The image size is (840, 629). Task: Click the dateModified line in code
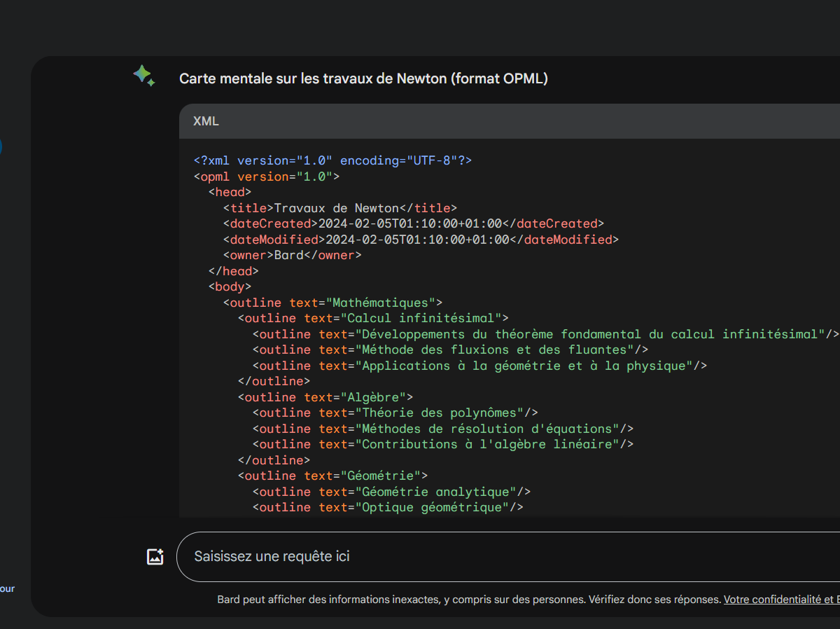click(x=421, y=240)
